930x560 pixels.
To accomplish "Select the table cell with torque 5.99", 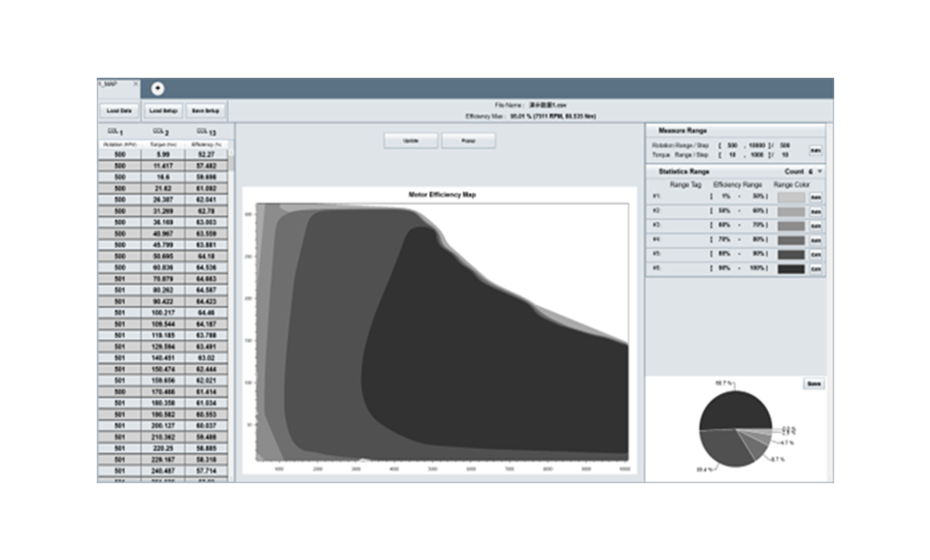I will tap(162, 154).
